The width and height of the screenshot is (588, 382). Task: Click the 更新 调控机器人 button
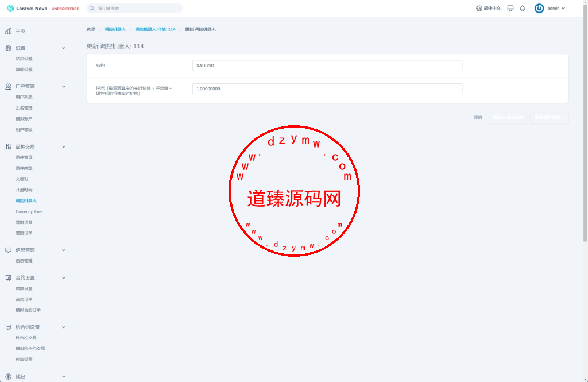click(550, 118)
